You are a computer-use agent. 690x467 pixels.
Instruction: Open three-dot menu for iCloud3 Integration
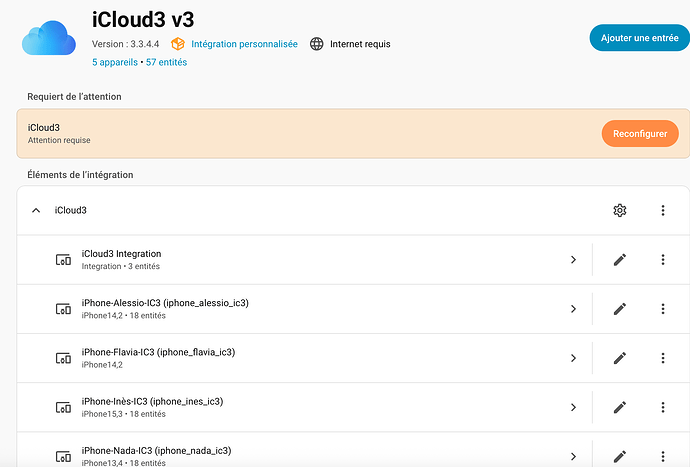coord(663,260)
